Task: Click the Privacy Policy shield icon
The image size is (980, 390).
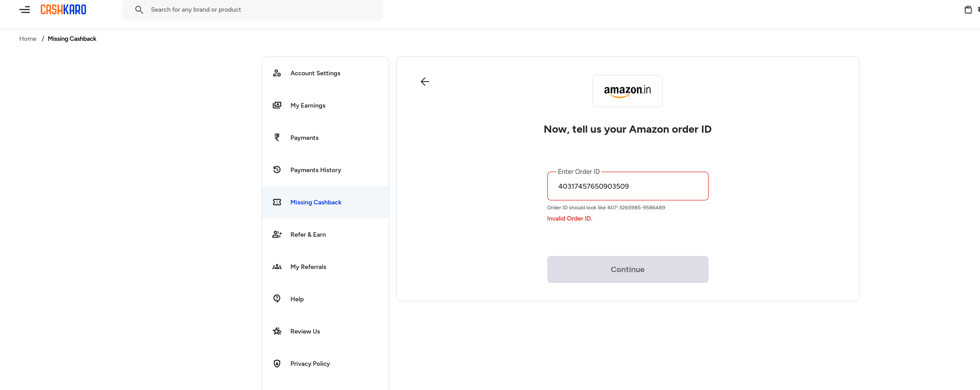Action: point(277,364)
